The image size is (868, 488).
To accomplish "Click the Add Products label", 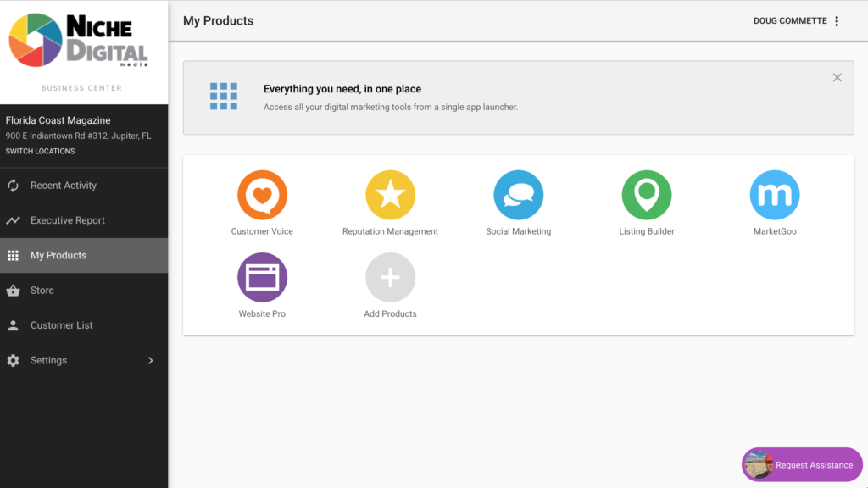I will tap(390, 313).
